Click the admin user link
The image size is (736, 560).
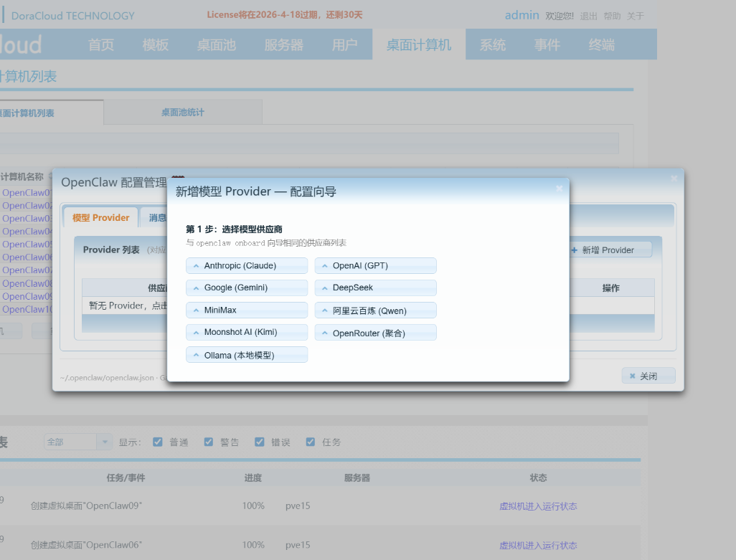tap(522, 15)
